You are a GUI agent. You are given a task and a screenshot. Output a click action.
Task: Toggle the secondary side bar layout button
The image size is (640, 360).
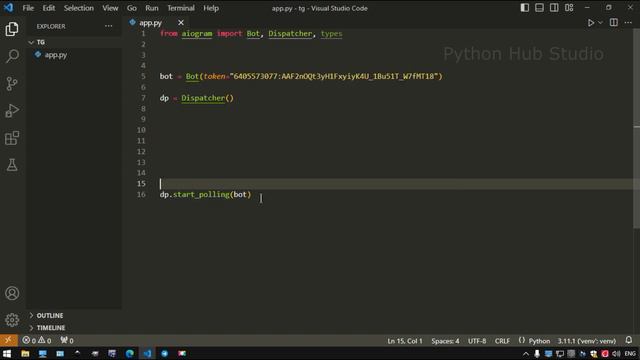point(554,8)
